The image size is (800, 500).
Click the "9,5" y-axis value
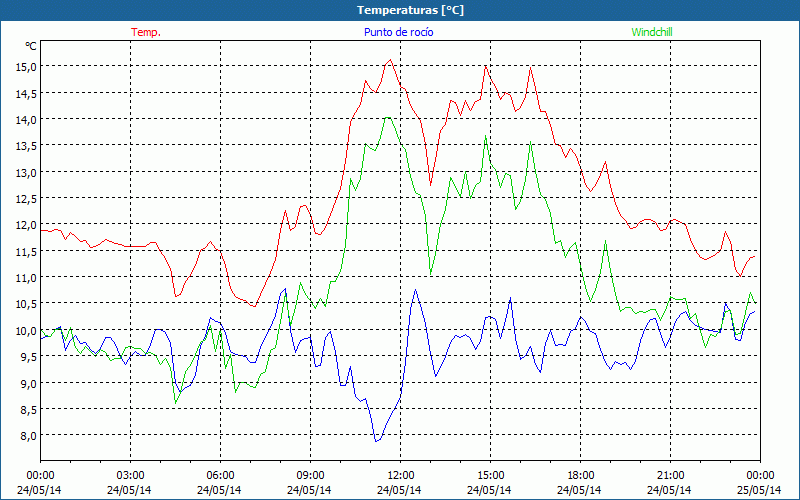click(29, 357)
